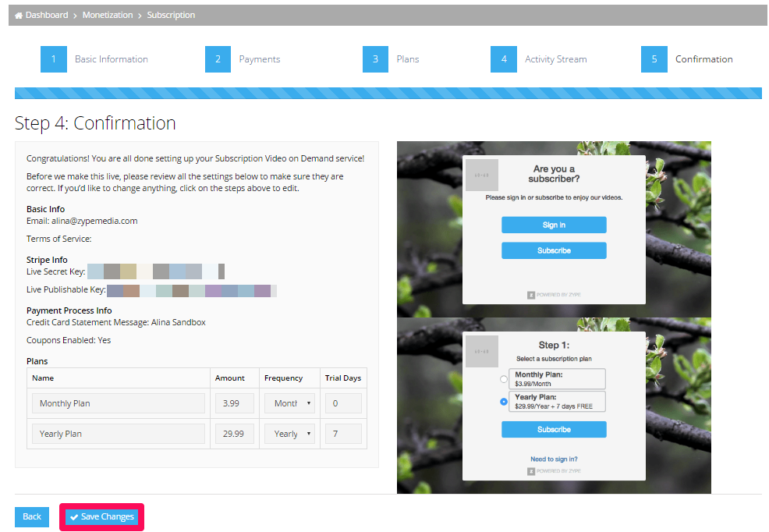The width and height of the screenshot is (769, 532).
Task: Open Subscription breadcrumb link
Action: 171,15
